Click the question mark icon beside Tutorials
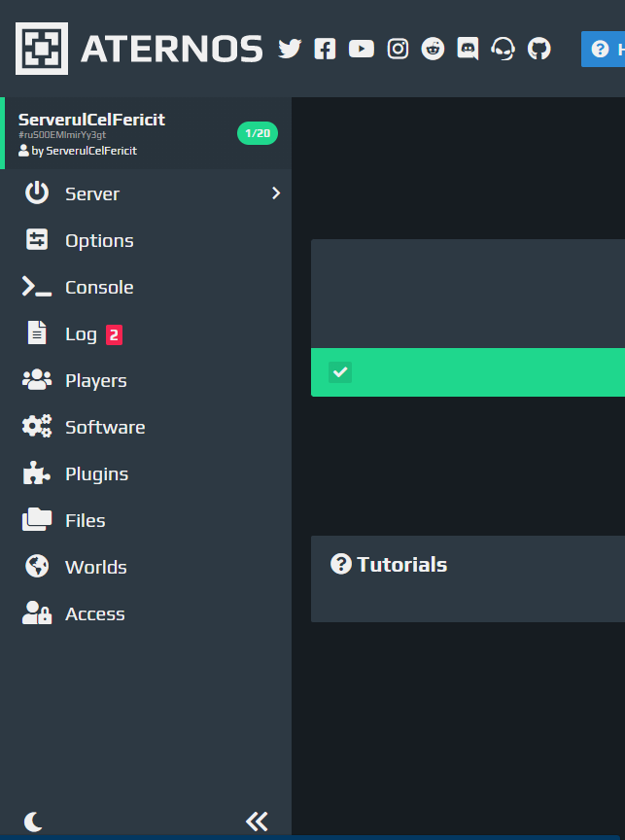The image size is (625, 840). pos(341,564)
